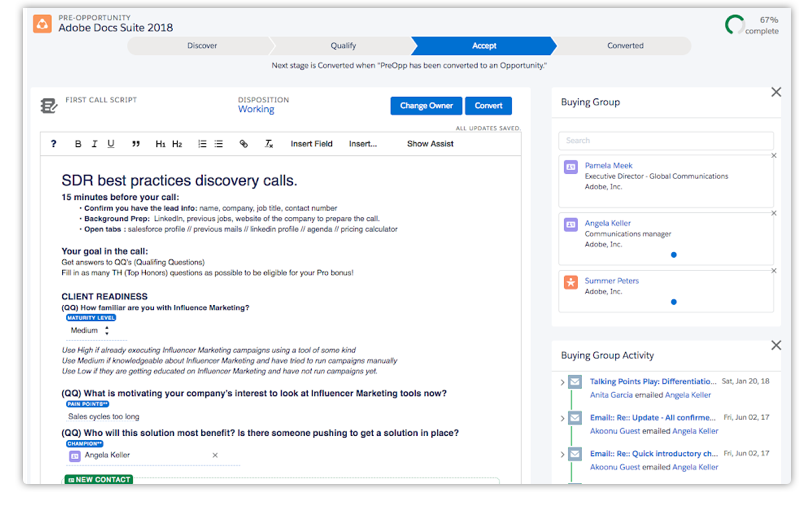Open the Insert Field menu

[x=311, y=144]
